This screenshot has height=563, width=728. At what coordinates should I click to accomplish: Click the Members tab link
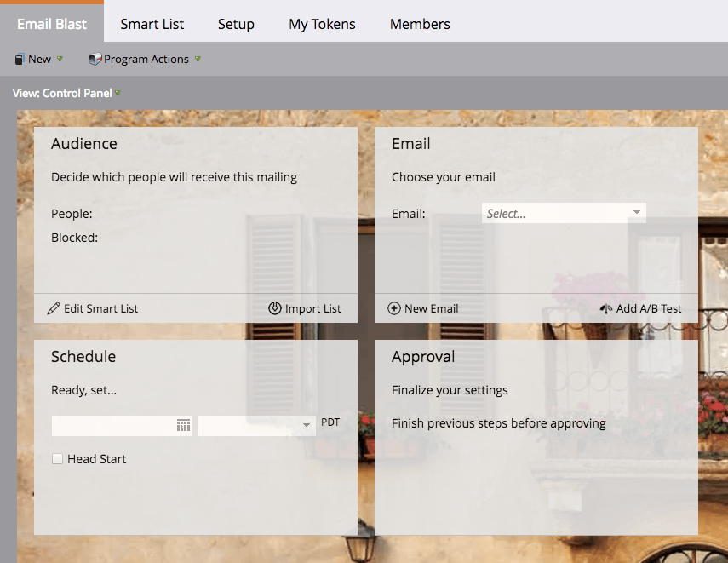(x=419, y=24)
